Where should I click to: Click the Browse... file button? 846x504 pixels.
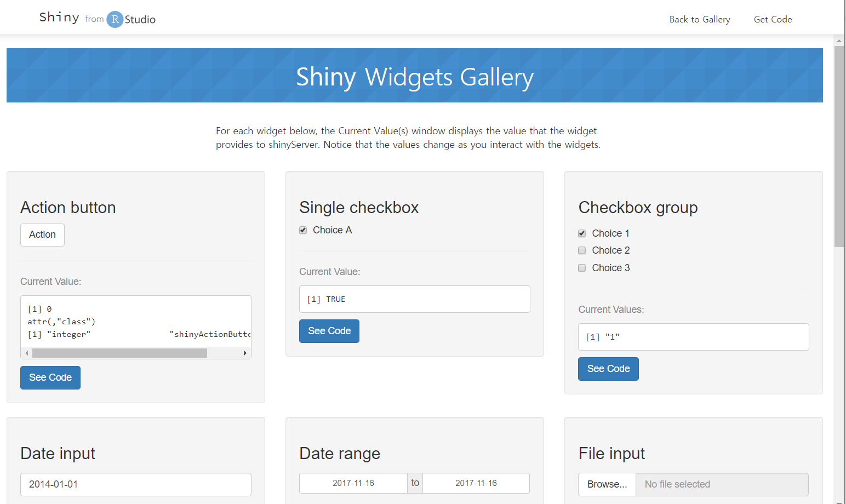click(x=607, y=484)
